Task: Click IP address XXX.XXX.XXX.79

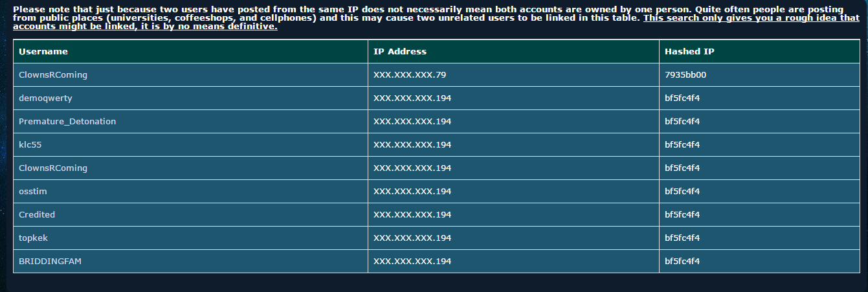Action: click(x=409, y=74)
